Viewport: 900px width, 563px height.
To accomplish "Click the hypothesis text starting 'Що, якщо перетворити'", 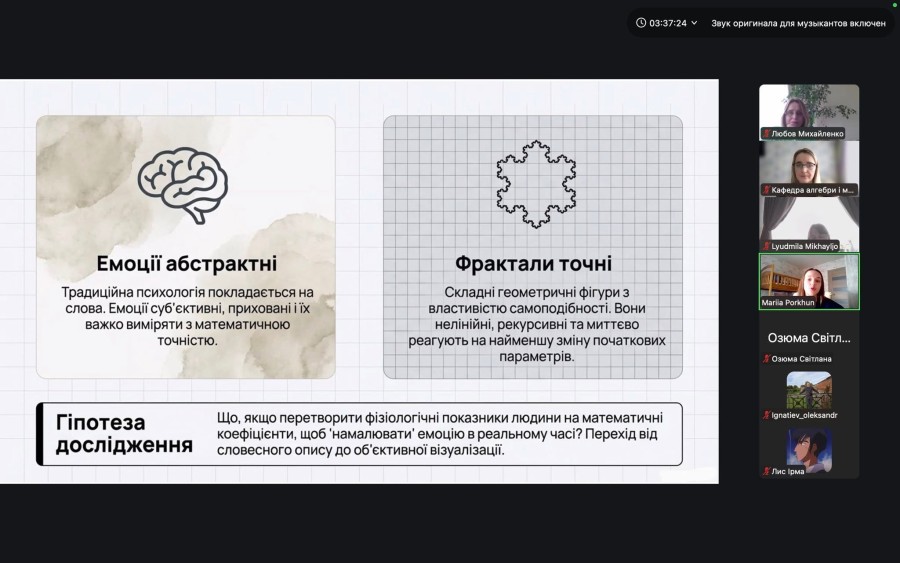I will tap(440, 433).
